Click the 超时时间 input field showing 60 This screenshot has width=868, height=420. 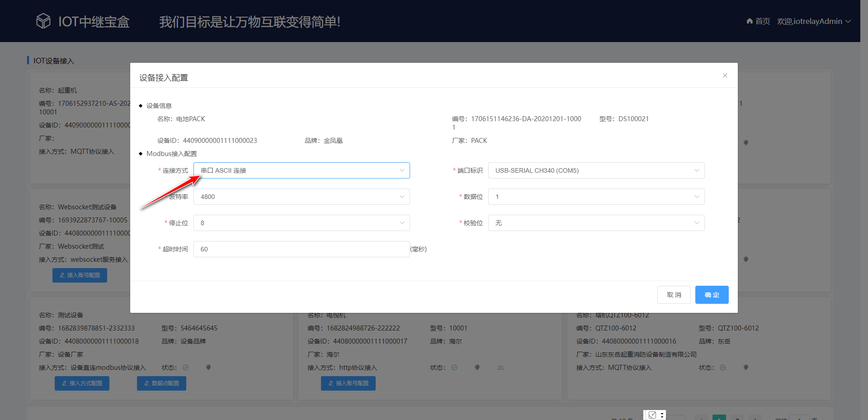pos(301,249)
